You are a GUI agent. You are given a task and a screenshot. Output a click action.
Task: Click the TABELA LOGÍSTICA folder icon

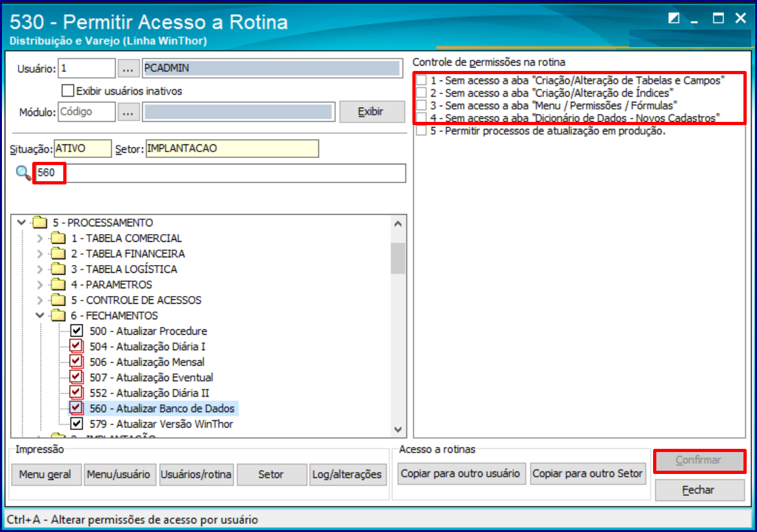(58, 269)
